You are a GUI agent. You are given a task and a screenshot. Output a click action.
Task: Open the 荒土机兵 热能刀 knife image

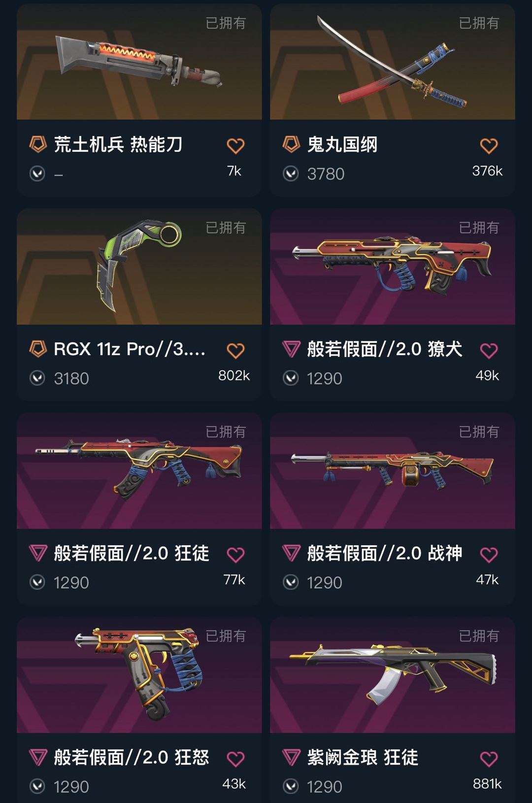pyautogui.click(x=139, y=62)
